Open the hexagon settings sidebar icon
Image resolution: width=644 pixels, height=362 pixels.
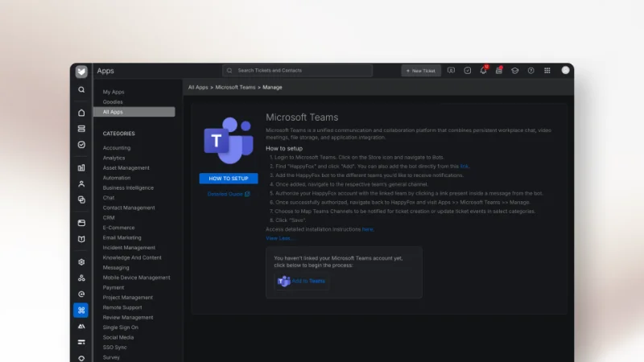(x=81, y=262)
